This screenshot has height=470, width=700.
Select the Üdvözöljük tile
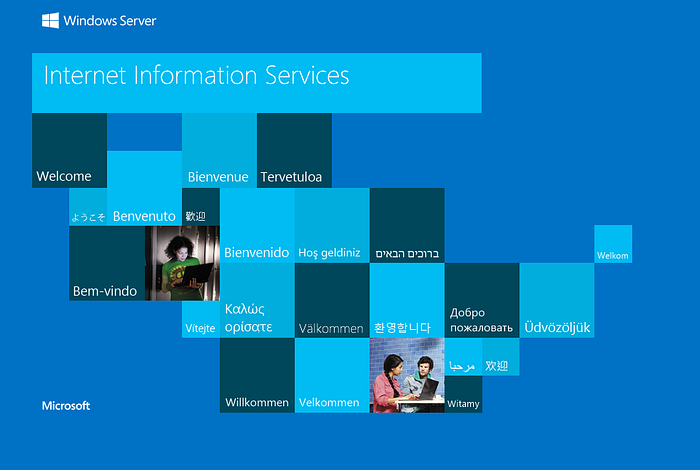[x=557, y=300]
